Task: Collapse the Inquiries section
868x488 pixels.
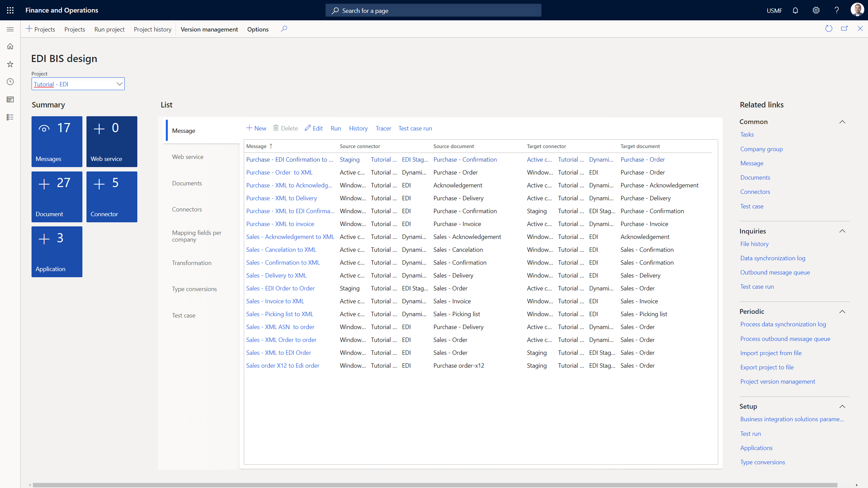Action: point(843,231)
